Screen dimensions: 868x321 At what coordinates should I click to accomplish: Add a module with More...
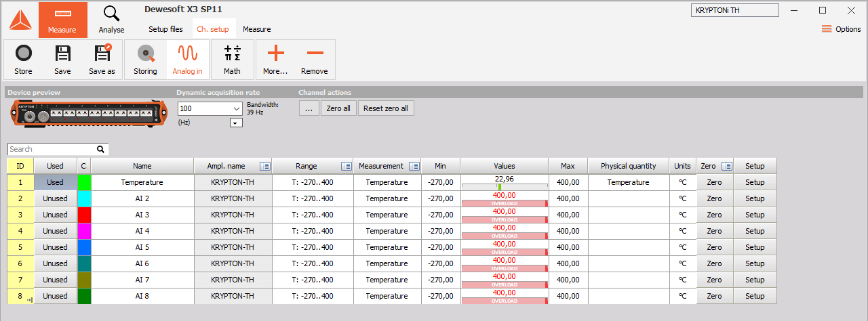pos(275,60)
